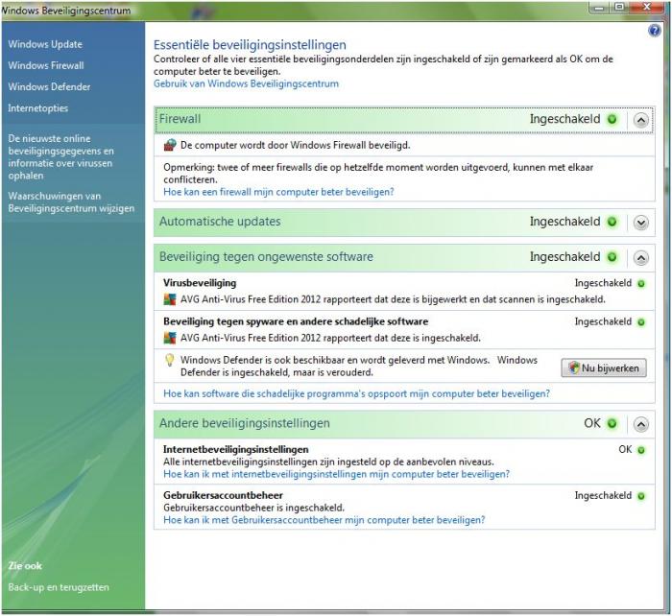Close the Windows Beveiligingscentrum window
The width and height of the screenshot is (672, 616).
(x=647, y=7)
